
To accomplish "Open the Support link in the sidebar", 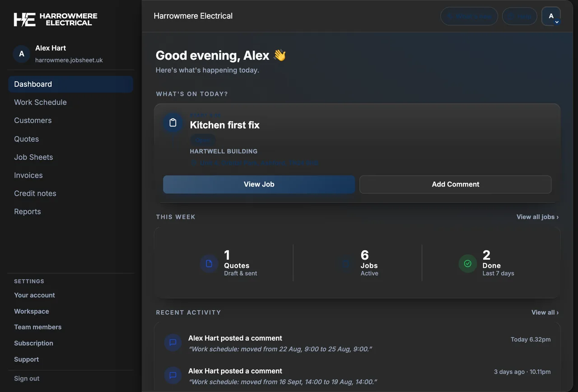I will coord(26,359).
